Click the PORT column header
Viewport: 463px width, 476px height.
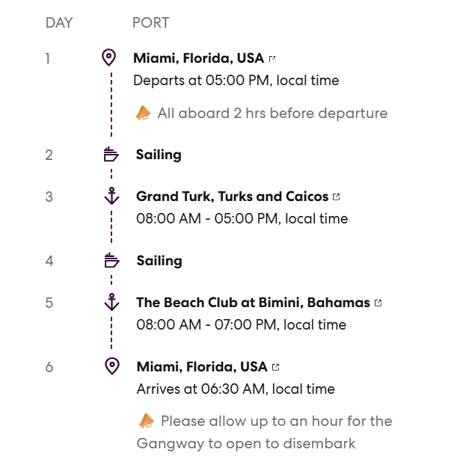coord(150,22)
